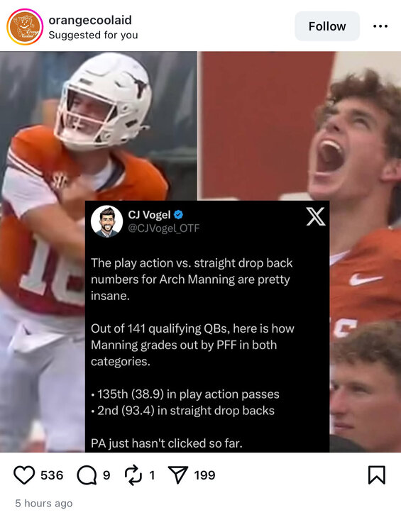Open comments via the speech bubble icon
The image size is (401, 532).
[x=87, y=475]
